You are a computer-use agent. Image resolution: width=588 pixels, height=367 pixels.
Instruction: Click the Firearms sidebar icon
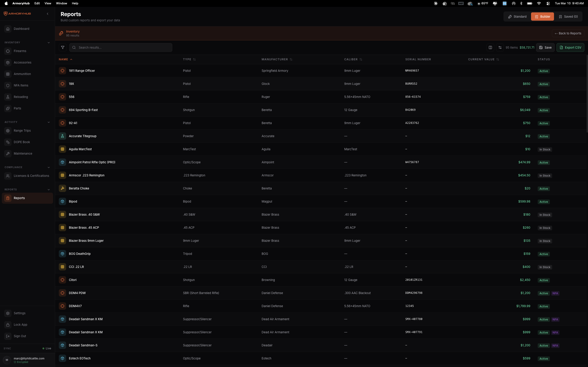[x=8, y=51]
